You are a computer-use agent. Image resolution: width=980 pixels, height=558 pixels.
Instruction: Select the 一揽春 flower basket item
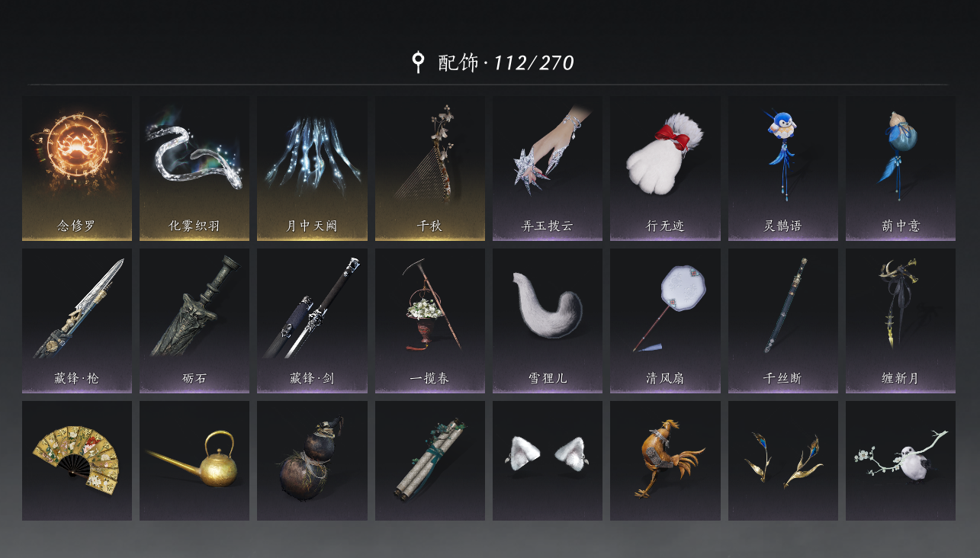coord(430,321)
